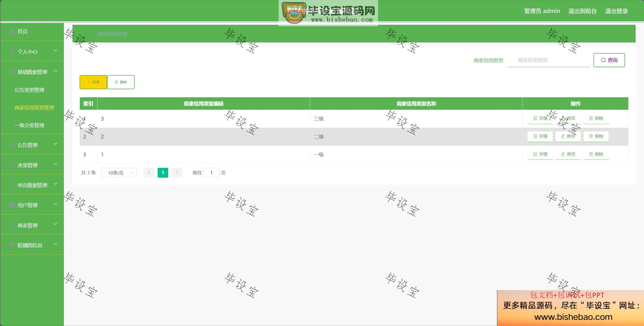Click 共 3 条 total count text
Image resolution: width=644 pixels, height=326 pixels.
tap(88, 173)
